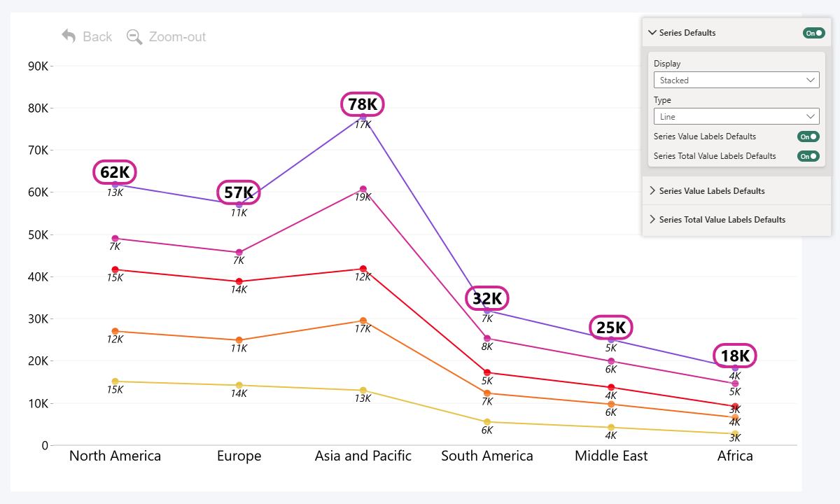This screenshot has height=504, width=840.
Task: Click the 62K callout above North America
Action: (115, 171)
